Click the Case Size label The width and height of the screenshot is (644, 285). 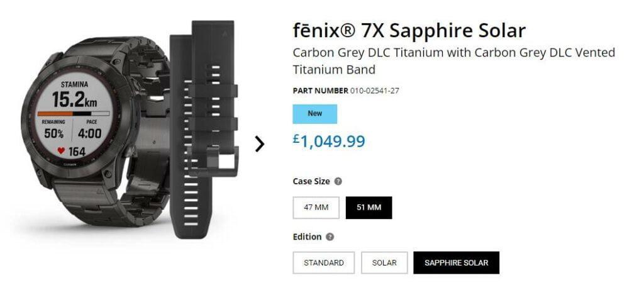[311, 181]
